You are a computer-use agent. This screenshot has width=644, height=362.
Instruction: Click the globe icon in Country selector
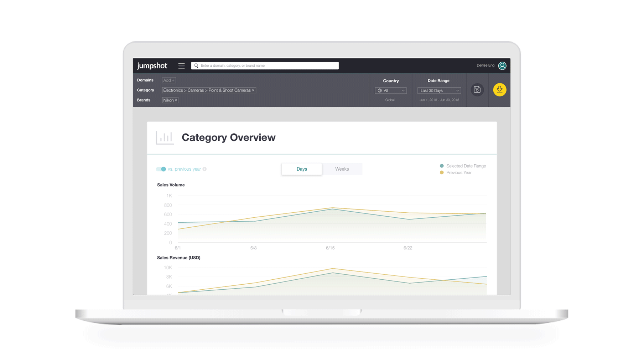pyautogui.click(x=380, y=91)
